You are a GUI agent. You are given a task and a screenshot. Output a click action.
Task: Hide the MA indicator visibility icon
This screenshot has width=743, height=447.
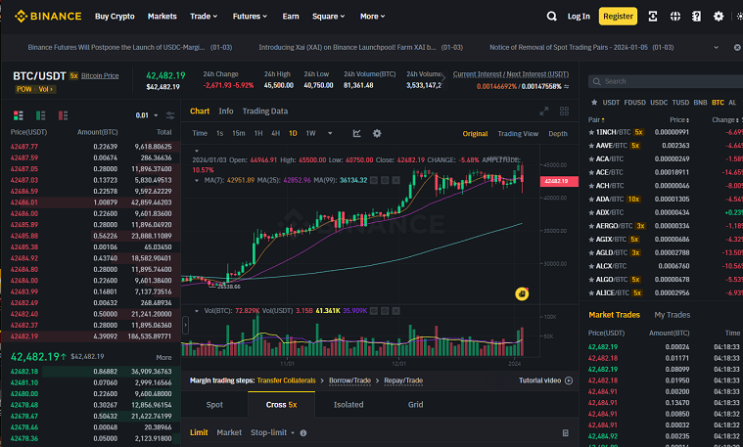coord(374,180)
